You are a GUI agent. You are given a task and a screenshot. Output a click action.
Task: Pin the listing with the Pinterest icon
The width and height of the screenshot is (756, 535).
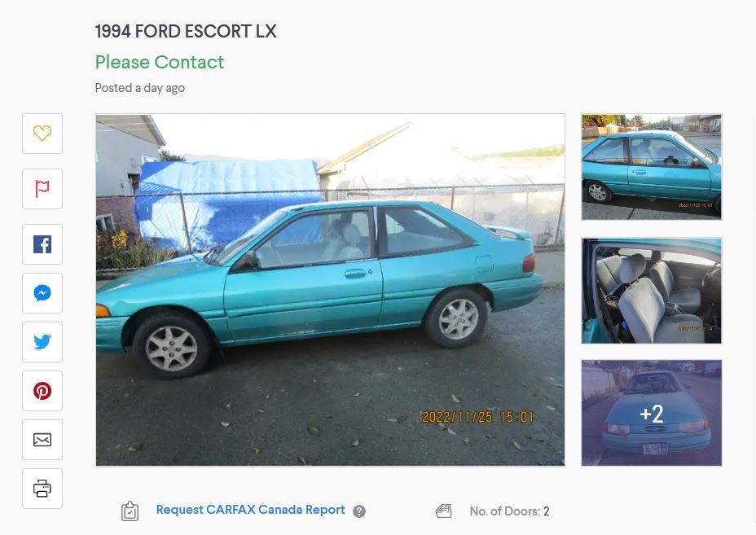coord(42,391)
